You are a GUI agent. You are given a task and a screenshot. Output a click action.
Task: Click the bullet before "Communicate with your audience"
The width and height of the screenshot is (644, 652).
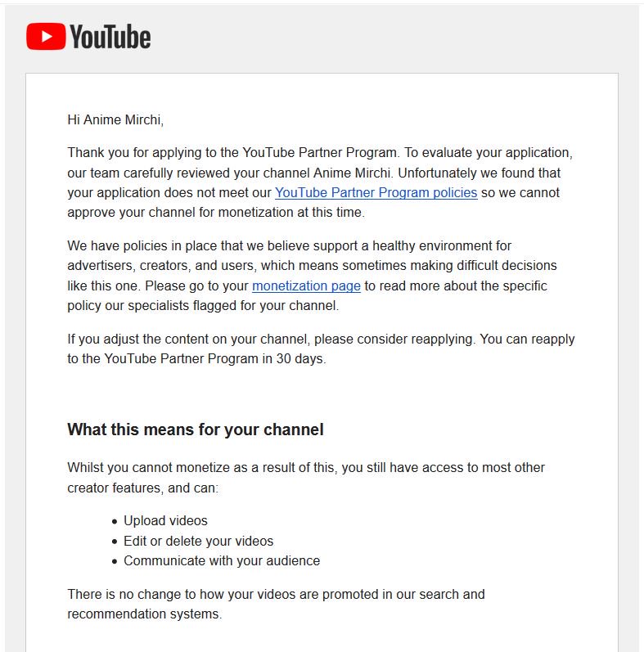[115, 561]
